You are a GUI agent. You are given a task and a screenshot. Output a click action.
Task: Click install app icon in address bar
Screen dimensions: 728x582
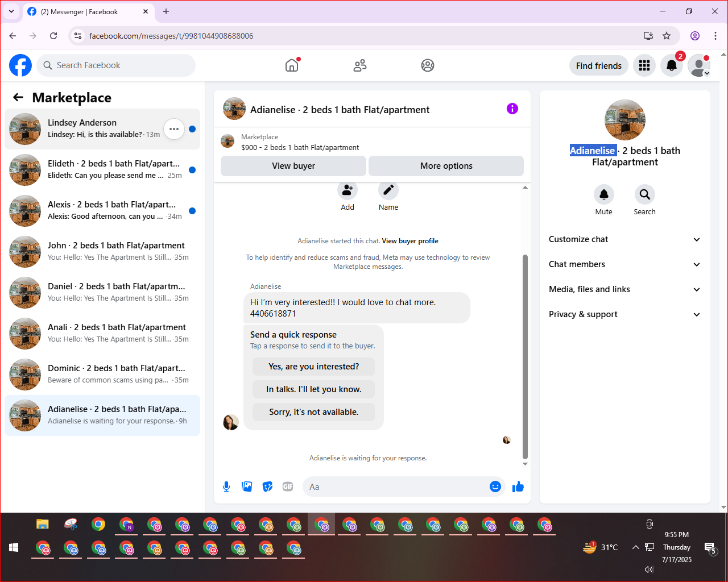click(648, 36)
